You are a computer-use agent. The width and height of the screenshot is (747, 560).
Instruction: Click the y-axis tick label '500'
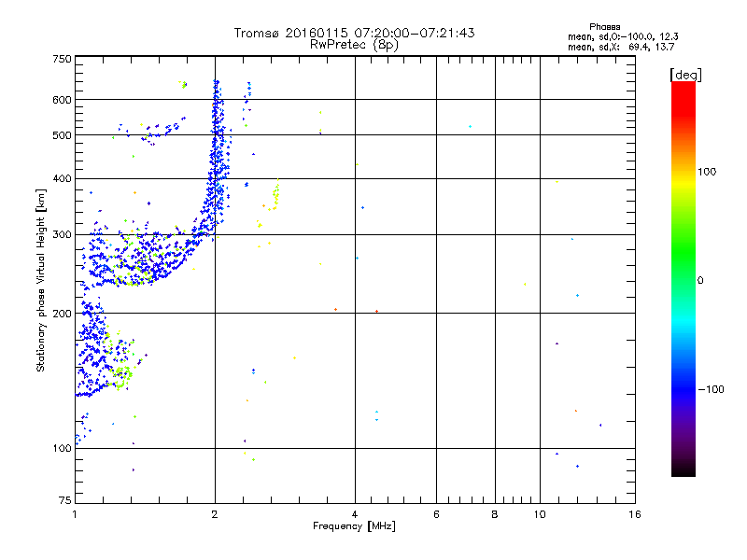[x=63, y=135]
